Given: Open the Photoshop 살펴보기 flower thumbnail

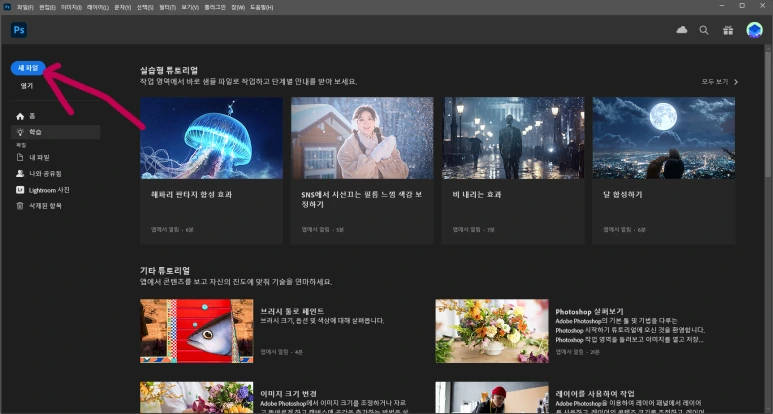Looking at the screenshot, I should pyautogui.click(x=492, y=331).
